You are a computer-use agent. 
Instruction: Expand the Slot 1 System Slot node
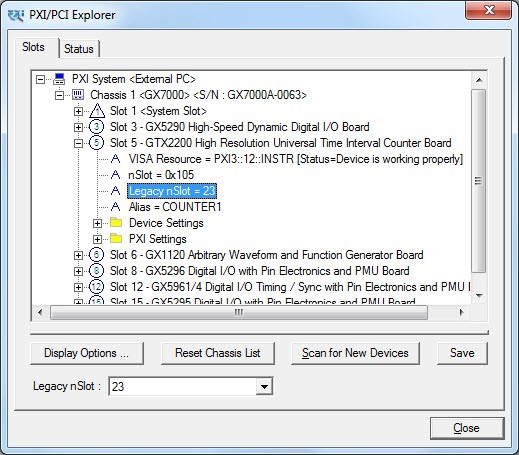pyautogui.click(x=78, y=111)
